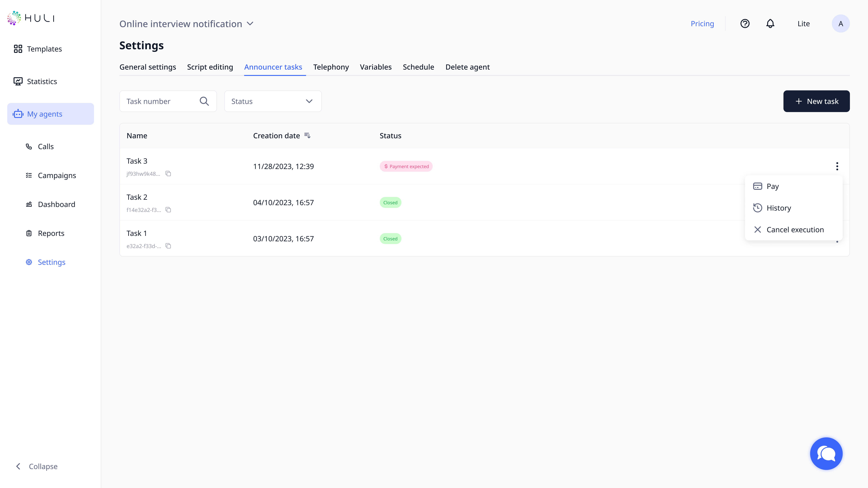Open user avatar A
This screenshot has height=488, width=868.
coord(840,24)
